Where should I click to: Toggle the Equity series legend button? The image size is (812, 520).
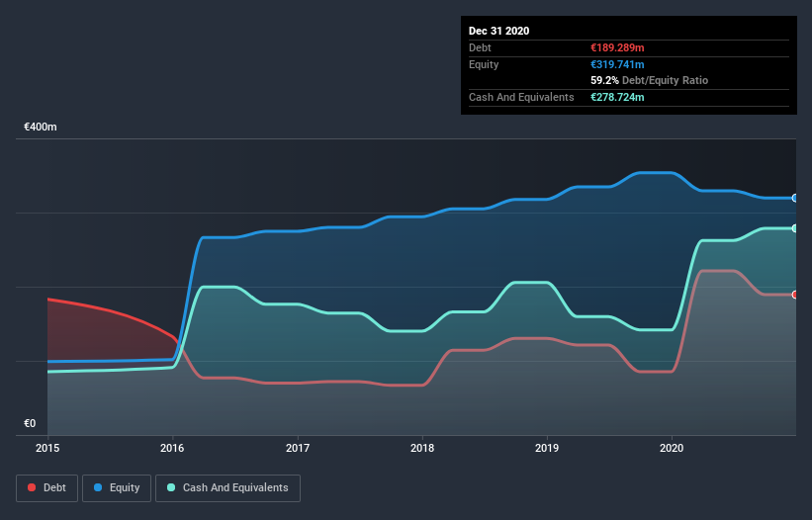point(117,488)
